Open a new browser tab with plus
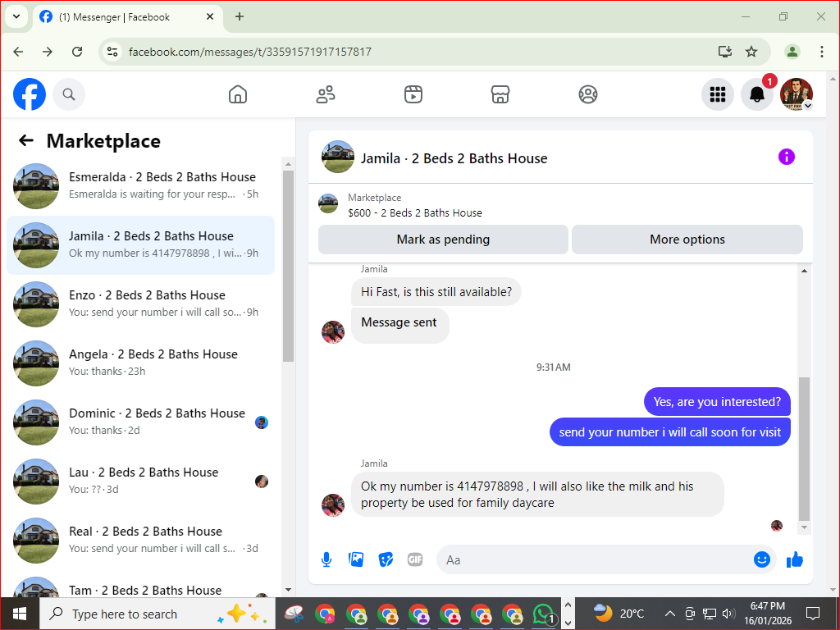This screenshot has width=840, height=630. tap(240, 16)
